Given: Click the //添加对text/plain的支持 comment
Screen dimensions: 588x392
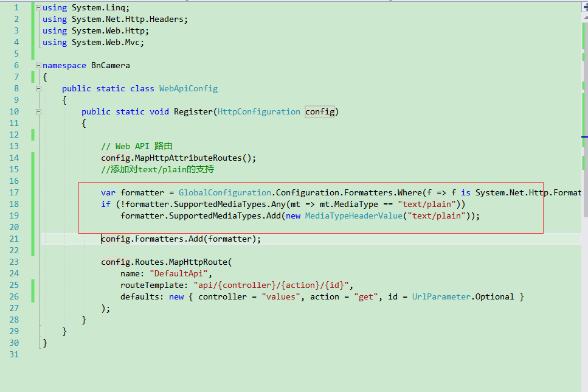Looking at the screenshot, I should click(157, 169).
